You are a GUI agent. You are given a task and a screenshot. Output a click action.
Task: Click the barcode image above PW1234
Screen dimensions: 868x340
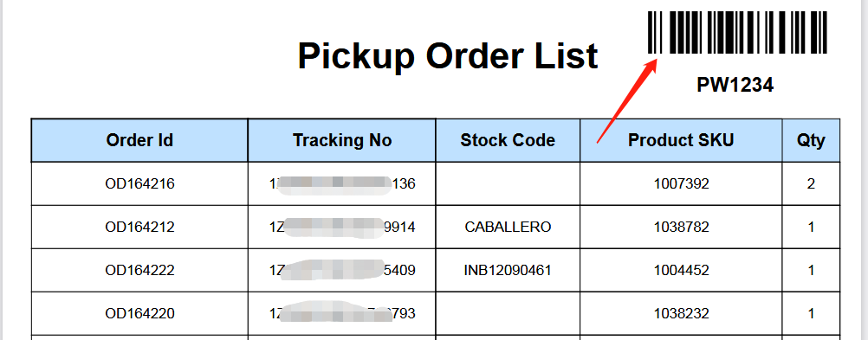pos(737,33)
